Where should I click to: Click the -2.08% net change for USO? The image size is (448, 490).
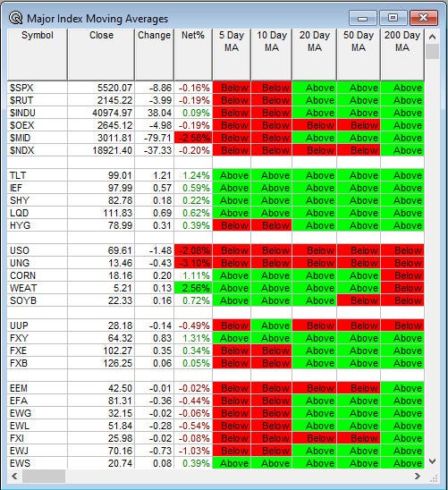click(193, 250)
